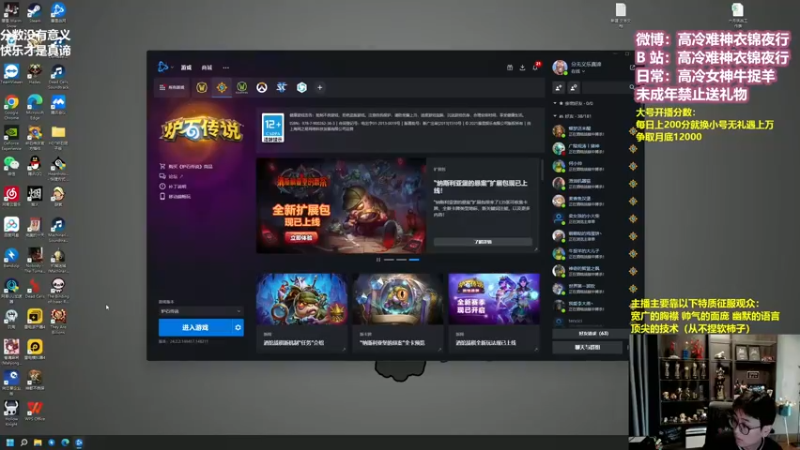Open WPS Office desktop shortcut
The height and width of the screenshot is (450, 800).
[35, 410]
